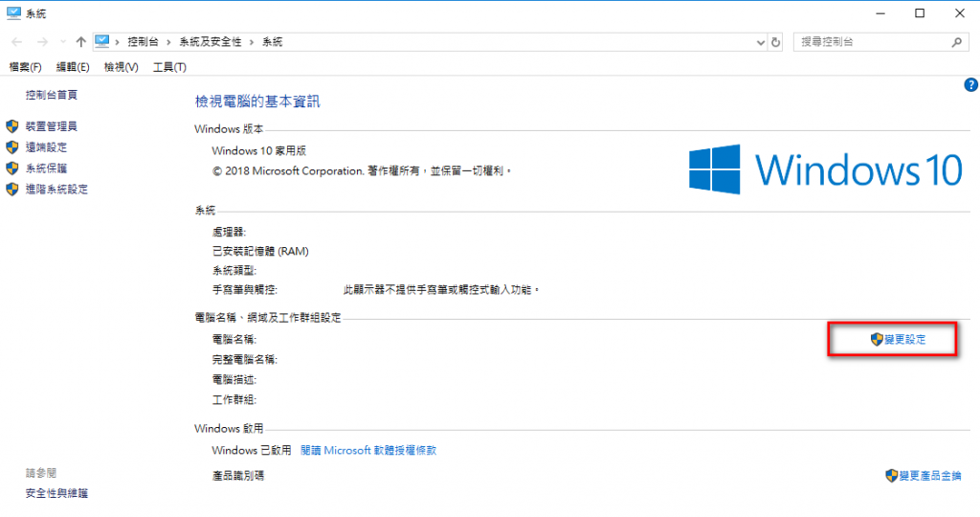Image resolution: width=980 pixels, height=517 pixels.
Task: Click the Back navigation arrow
Action: pos(17,42)
